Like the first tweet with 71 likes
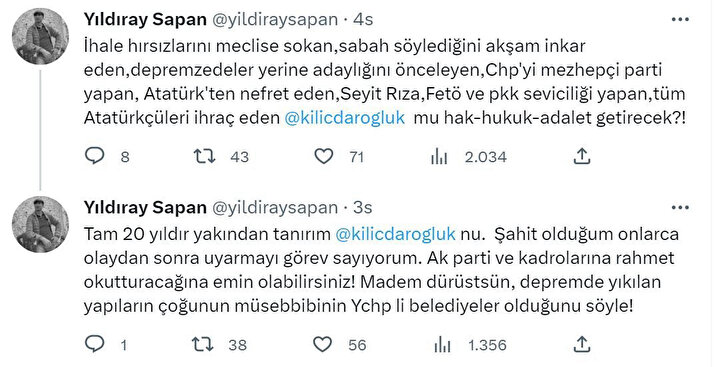The width and height of the screenshot is (717, 367). click(324, 157)
